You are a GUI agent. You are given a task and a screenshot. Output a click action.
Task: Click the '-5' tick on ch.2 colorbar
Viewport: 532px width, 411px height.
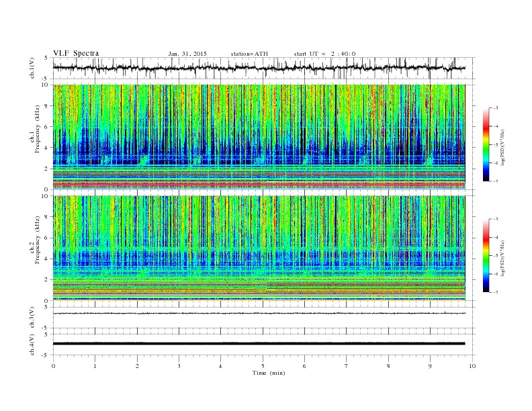[x=495, y=256]
